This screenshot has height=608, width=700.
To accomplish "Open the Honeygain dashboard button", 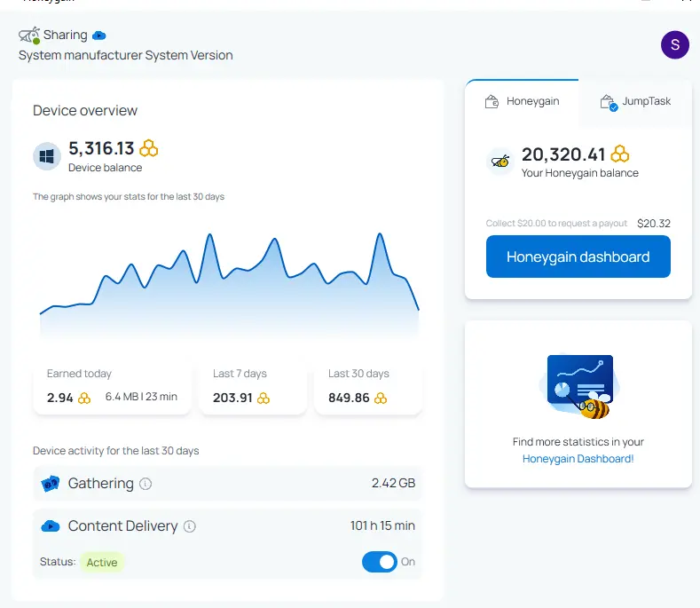I will click(x=578, y=257).
